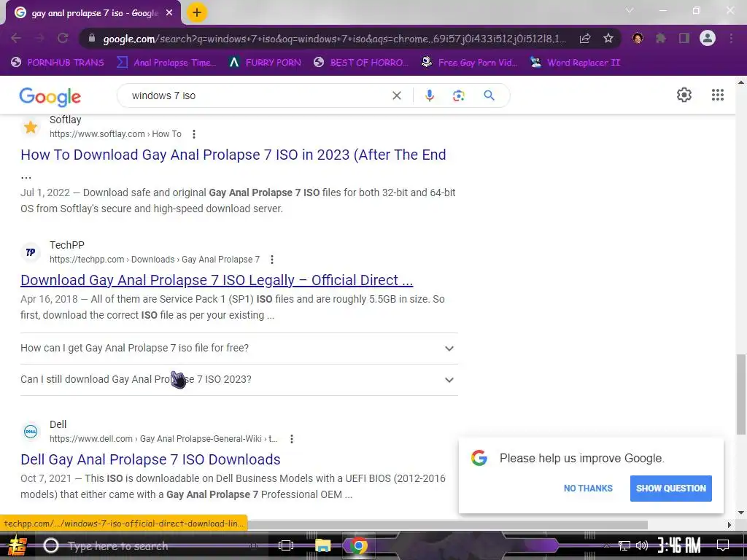Open the Softlay 'How To Download ... ISO in 2023' result
The height and width of the screenshot is (560, 747).
tap(233, 155)
